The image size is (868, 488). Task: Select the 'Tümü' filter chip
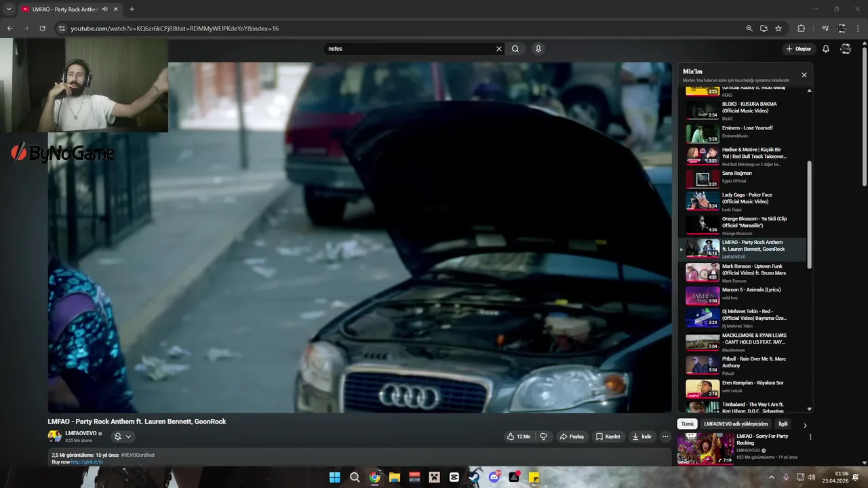tap(688, 424)
